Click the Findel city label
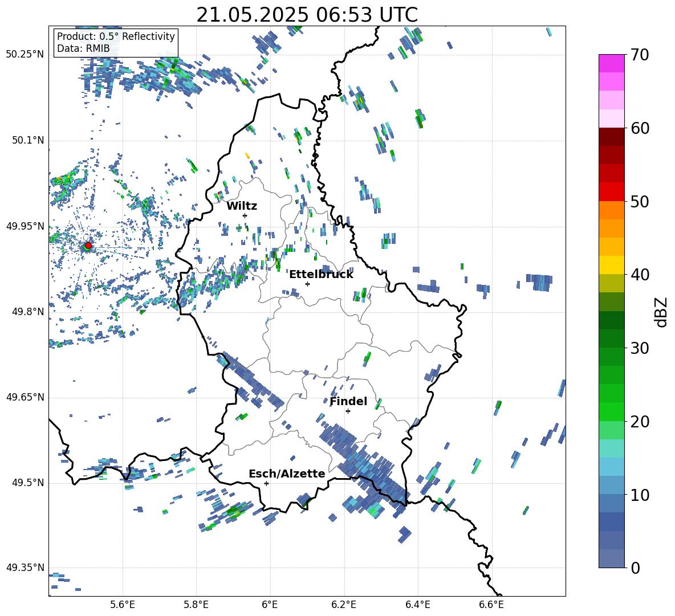The image size is (675, 616). (348, 401)
